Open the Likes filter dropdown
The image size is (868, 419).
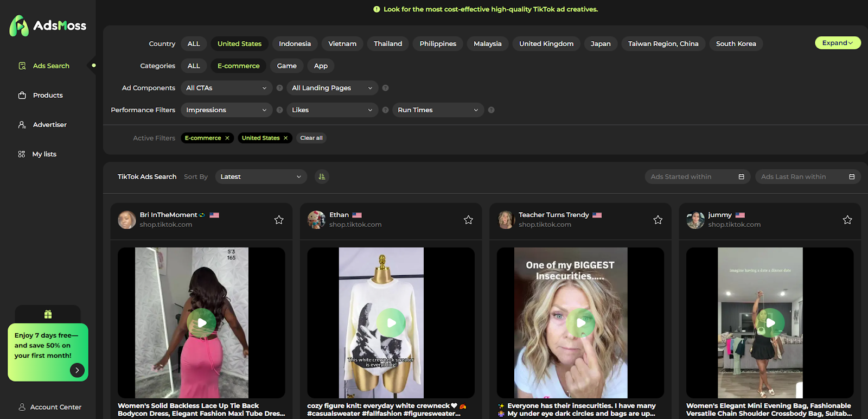coord(333,110)
